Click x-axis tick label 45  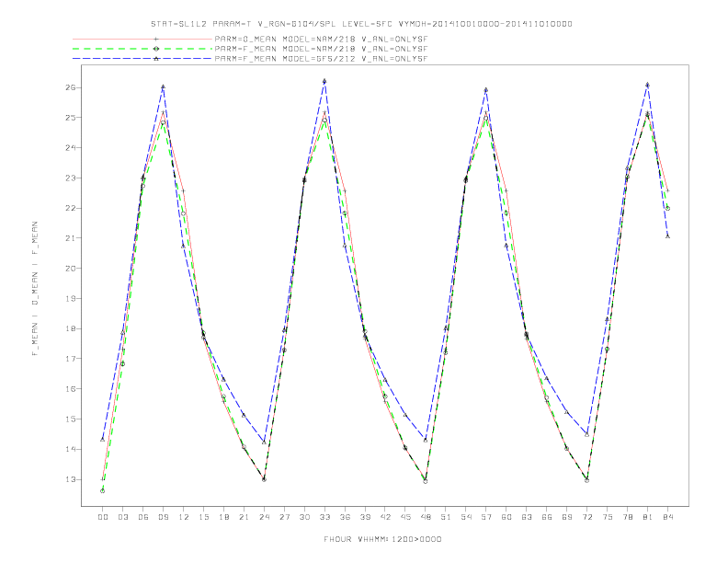pos(405,517)
